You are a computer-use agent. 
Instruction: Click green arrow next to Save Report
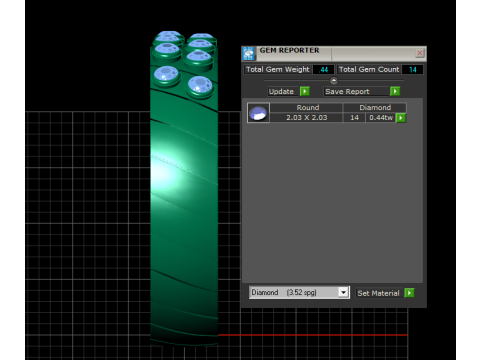(x=395, y=91)
